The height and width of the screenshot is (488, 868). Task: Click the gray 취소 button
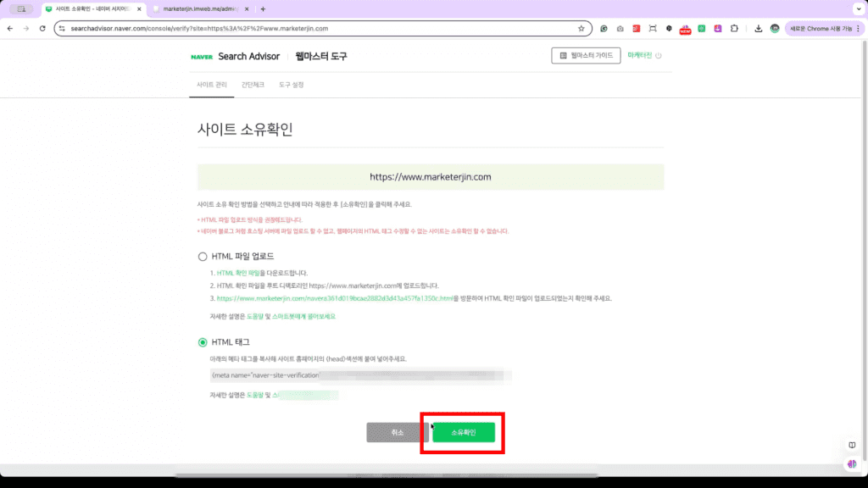[398, 432]
